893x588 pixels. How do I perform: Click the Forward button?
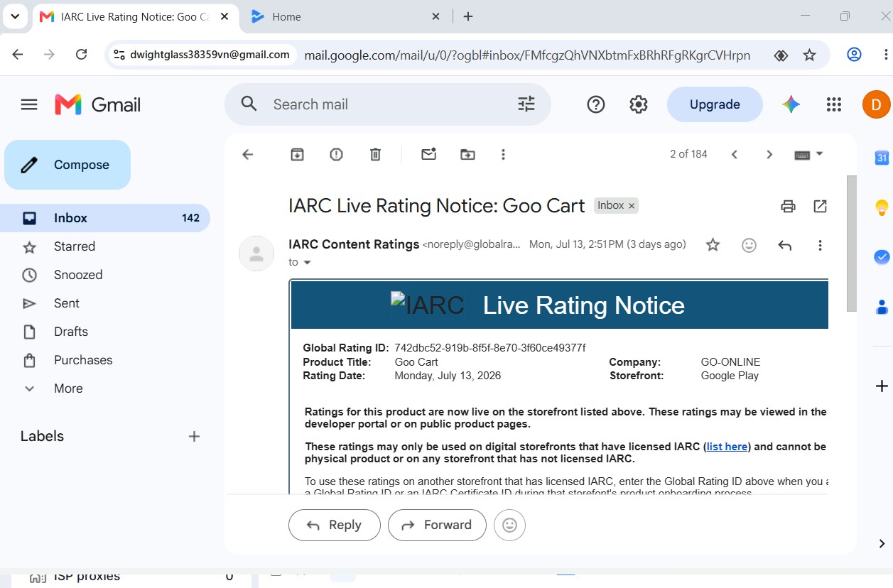click(x=437, y=526)
